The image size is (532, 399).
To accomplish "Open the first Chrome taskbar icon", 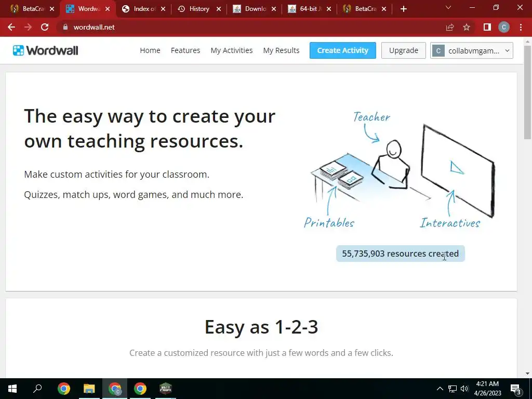I will 64,389.
